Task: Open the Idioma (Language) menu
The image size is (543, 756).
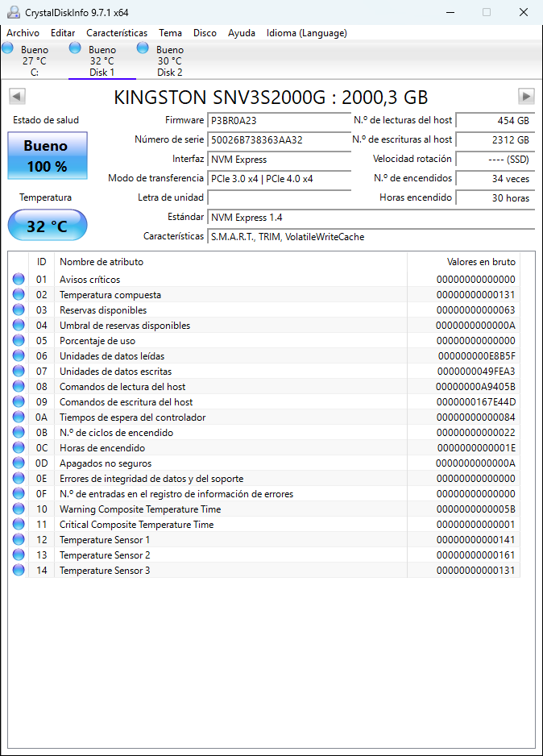Action: pos(306,33)
